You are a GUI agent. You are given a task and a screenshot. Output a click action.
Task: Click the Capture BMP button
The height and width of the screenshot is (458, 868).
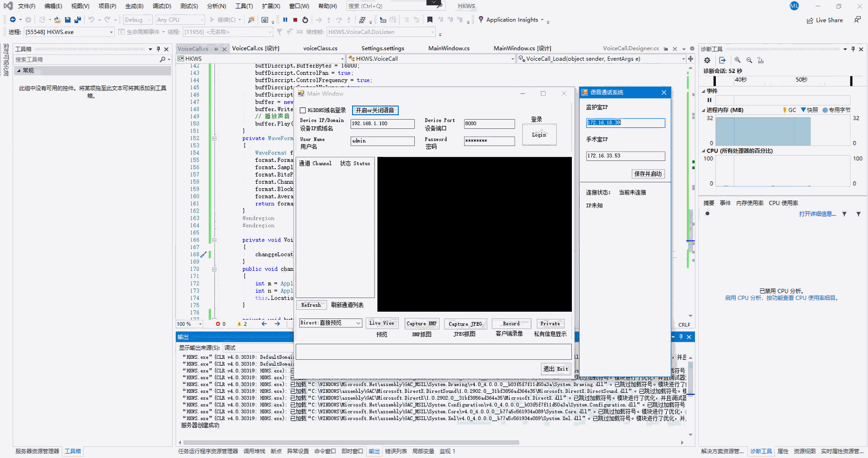pyautogui.click(x=422, y=323)
